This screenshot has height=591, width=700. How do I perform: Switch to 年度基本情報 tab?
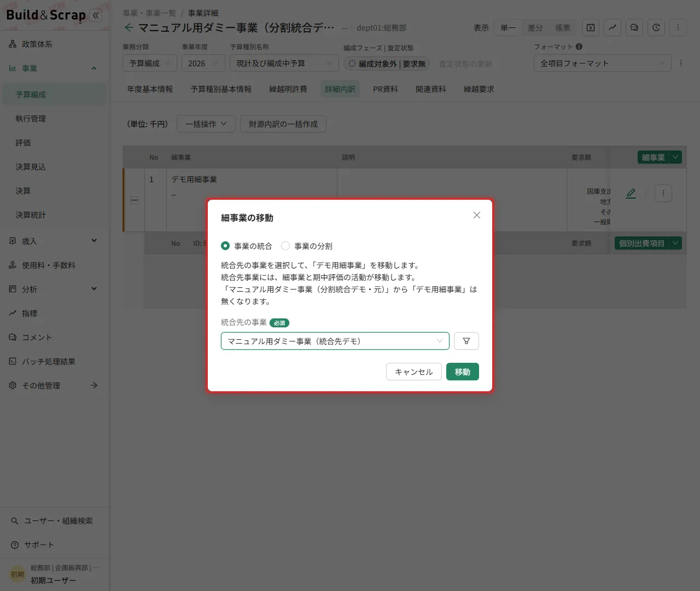(150, 89)
